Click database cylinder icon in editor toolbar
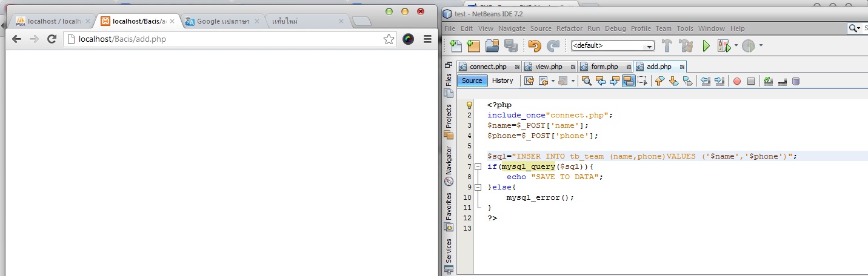The height and width of the screenshot is (276, 868). (x=796, y=80)
